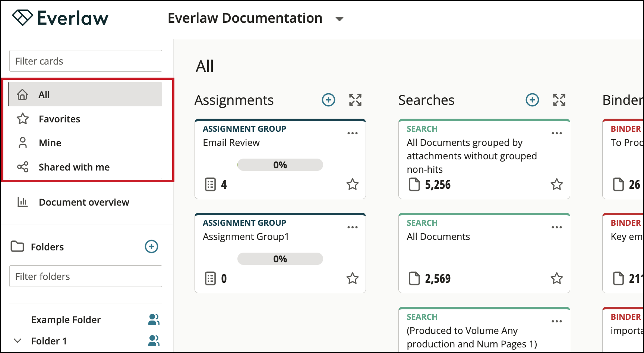Click the Folders section heading

[x=47, y=247]
